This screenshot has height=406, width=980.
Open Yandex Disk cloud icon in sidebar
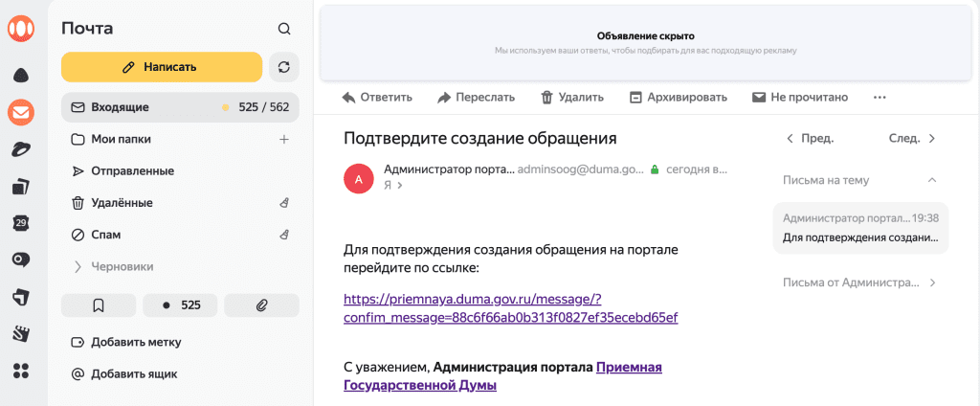(20, 76)
